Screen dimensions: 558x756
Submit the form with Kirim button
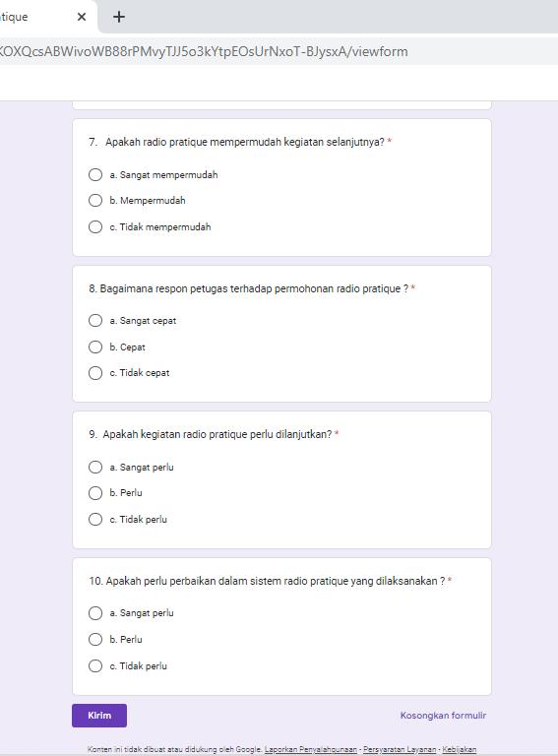click(x=99, y=716)
